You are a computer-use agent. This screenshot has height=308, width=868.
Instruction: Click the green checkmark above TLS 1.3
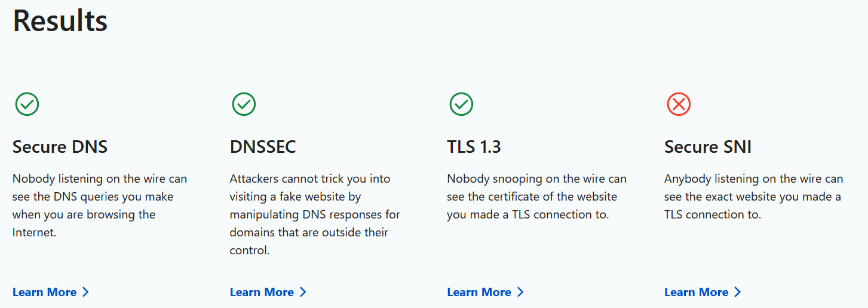[x=461, y=104]
